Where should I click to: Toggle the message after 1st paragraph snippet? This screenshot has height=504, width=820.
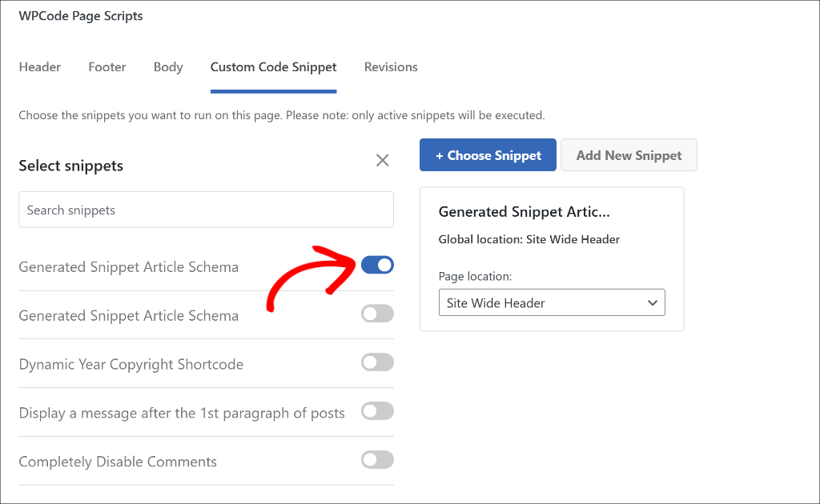click(x=377, y=412)
